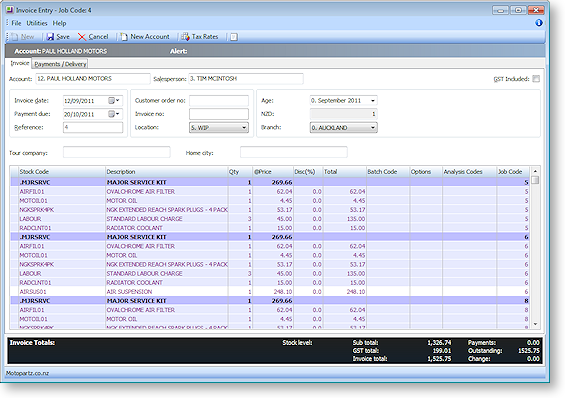The height and width of the screenshot is (398, 565).
Task: Click the Options column header
Action: coord(426,172)
